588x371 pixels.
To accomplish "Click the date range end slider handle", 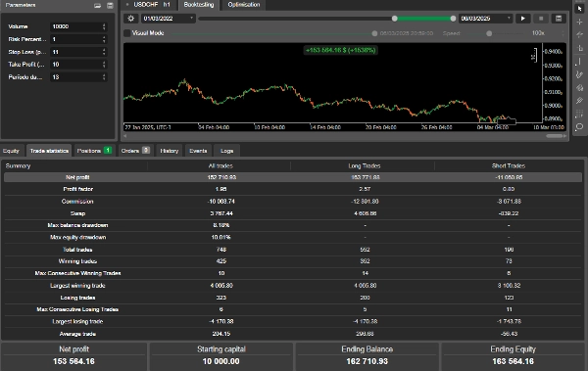I will tap(453, 19).
